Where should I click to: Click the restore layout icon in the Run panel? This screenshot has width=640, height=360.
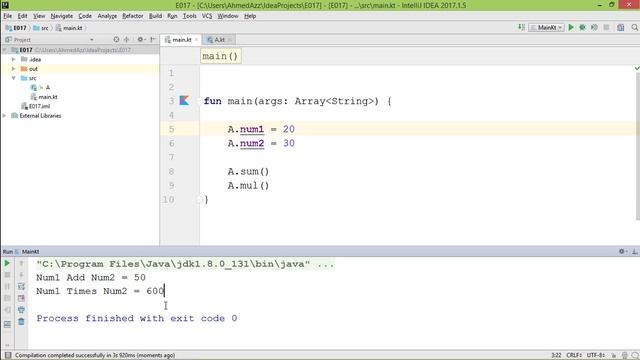tap(7, 324)
